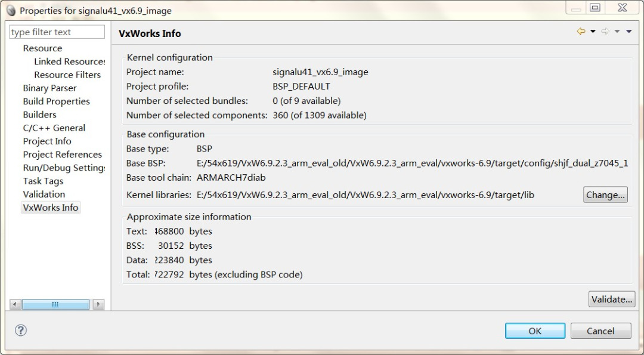644x355 pixels.
Task: Open Resource Filters page
Action: point(67,75)
